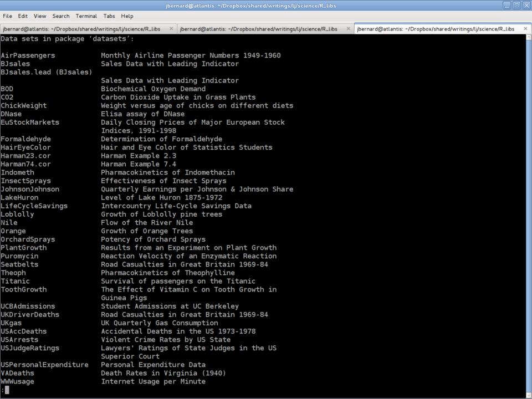Click the ToothGrowth dataset name
Viewport: 532px width, 399px height.
coord(24,289)
